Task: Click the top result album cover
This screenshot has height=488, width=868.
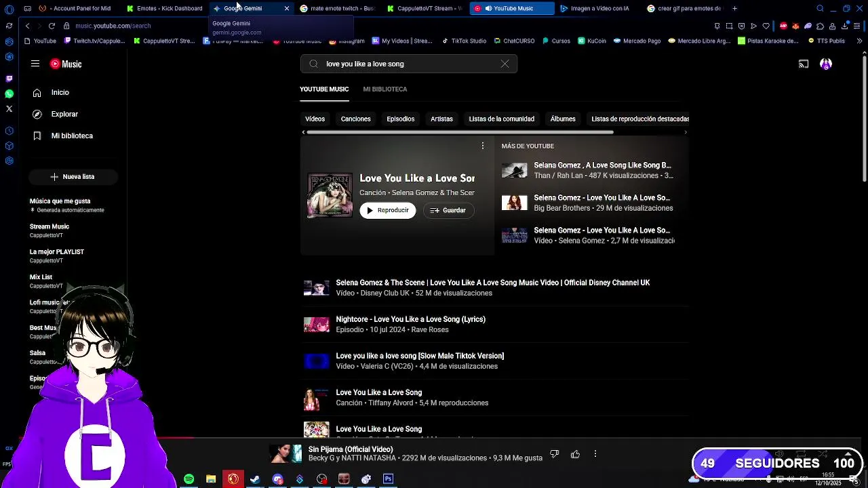Action: click(x=330, y=195)
